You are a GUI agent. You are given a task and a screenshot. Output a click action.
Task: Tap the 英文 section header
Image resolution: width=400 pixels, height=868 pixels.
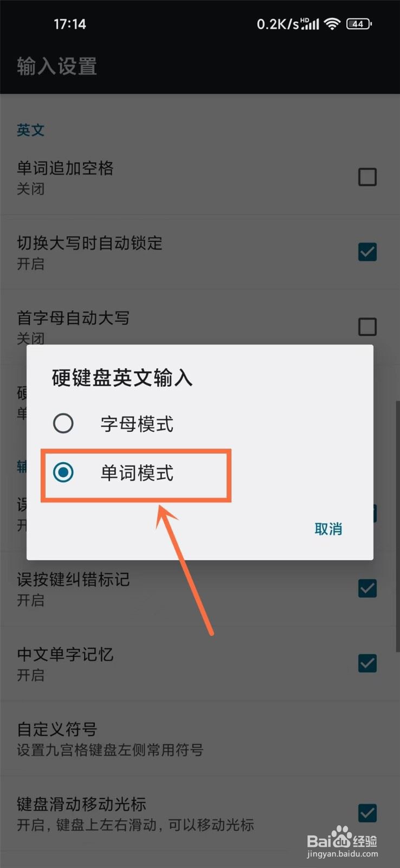pyautogui.click(x=30, y=130)
